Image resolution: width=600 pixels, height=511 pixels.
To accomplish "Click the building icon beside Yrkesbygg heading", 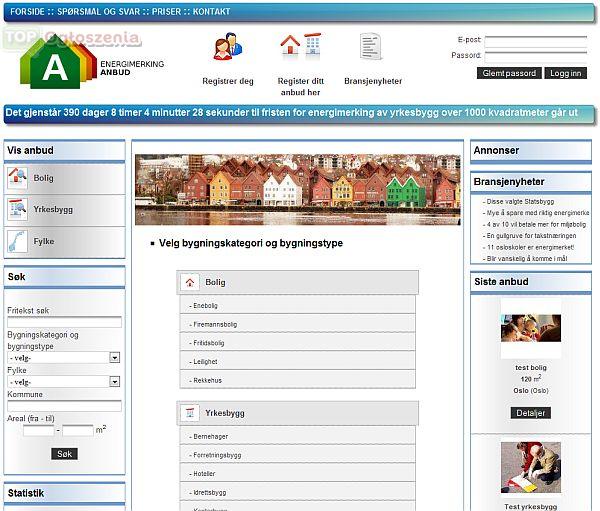I will point(190,413).
